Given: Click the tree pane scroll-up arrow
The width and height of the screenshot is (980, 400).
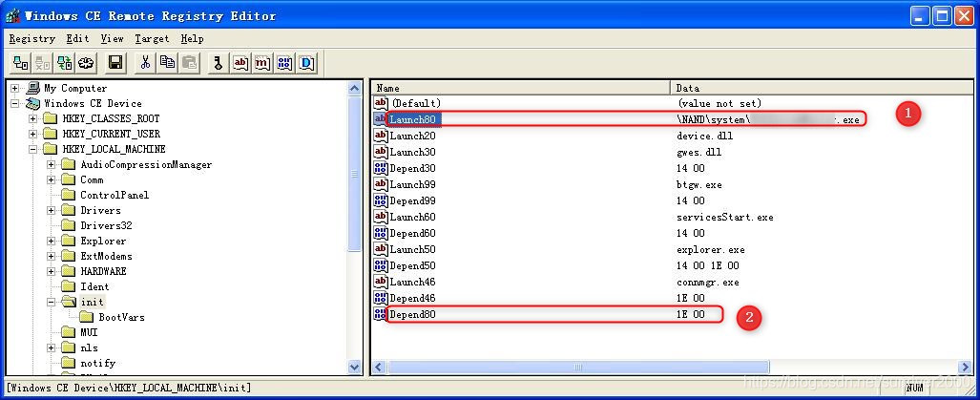Looking at the screenshot, I should pyautogui.click(x=355, y=89).
